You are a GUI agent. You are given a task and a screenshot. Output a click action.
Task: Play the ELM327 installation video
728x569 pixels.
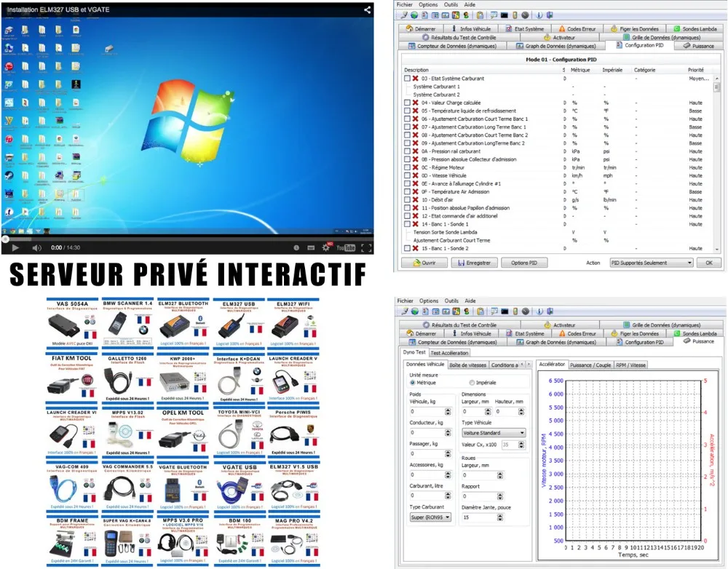(x=15, y=248)
